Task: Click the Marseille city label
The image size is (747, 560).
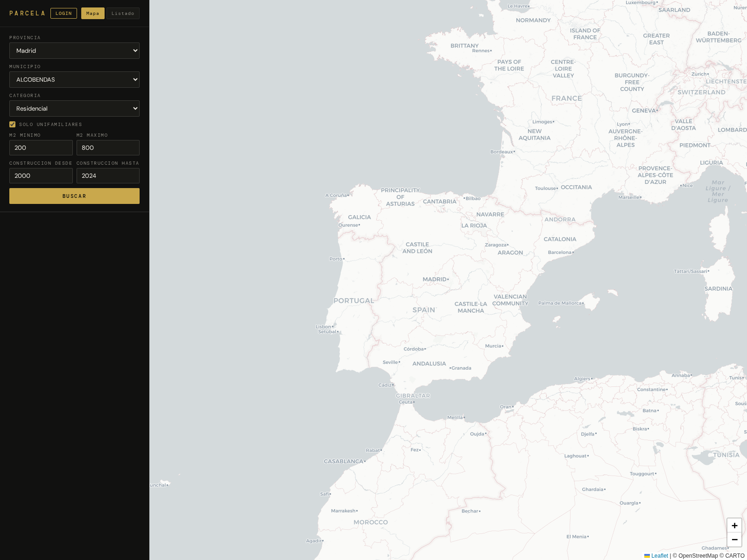Action: point(629,197)
